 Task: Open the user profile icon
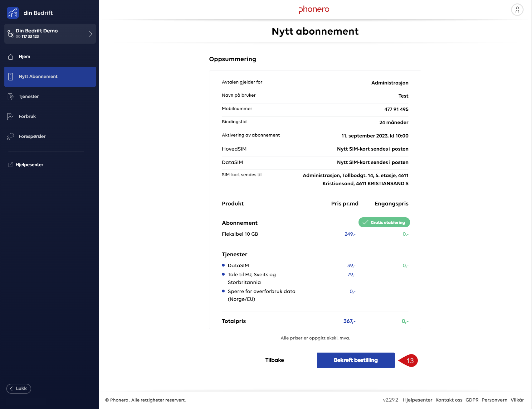517,10
